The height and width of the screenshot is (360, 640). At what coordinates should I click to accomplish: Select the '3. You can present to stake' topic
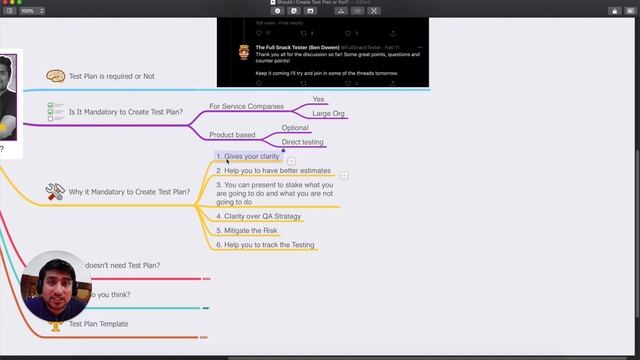point(275,193)
